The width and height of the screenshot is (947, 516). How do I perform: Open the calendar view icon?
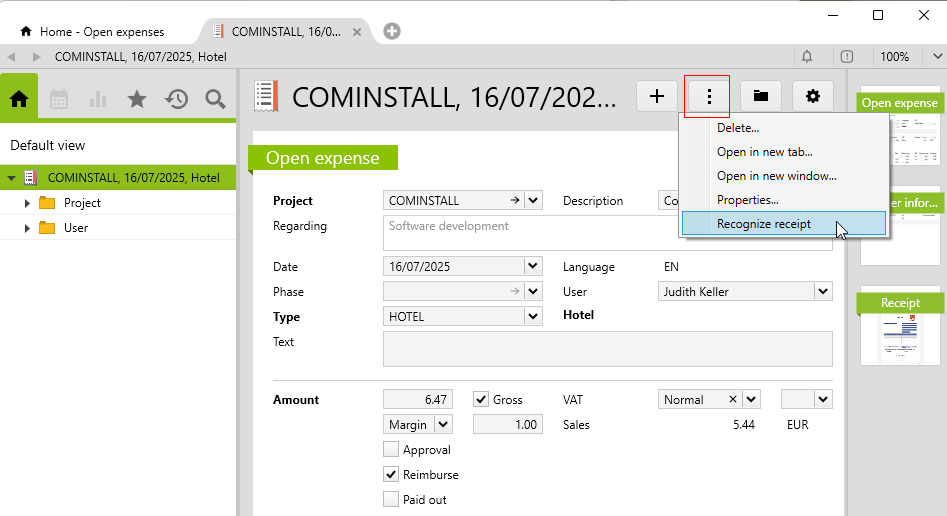coord(59,98)
